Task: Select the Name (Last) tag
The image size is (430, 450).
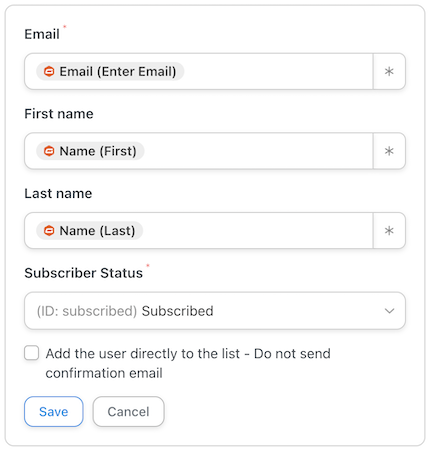Action: [x=89, y=231]
